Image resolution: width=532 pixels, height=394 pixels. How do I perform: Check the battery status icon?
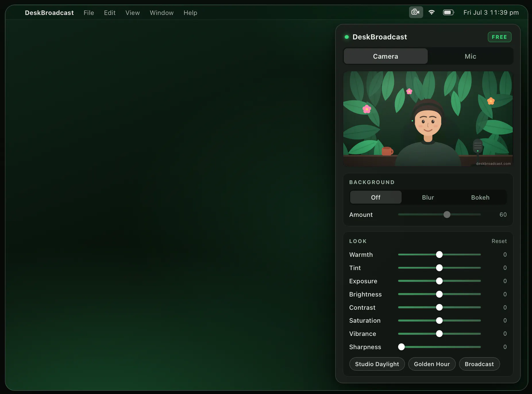point(448,12)
